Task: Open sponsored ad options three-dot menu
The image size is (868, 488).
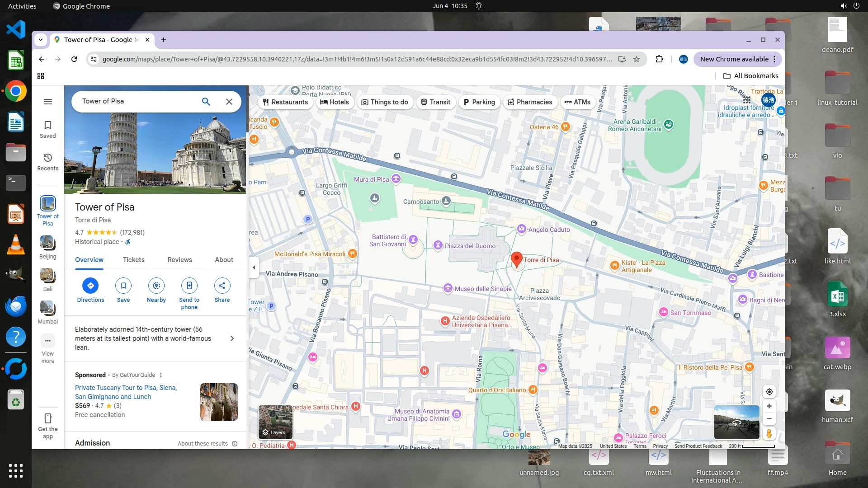Action: pyautogui.click(x=160, y=375)
